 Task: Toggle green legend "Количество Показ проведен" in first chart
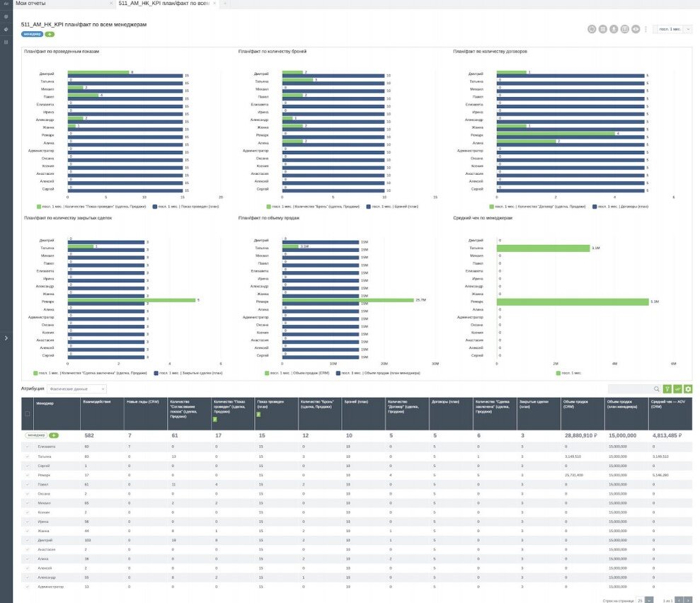pyautogui.click(x=91, y=207)
